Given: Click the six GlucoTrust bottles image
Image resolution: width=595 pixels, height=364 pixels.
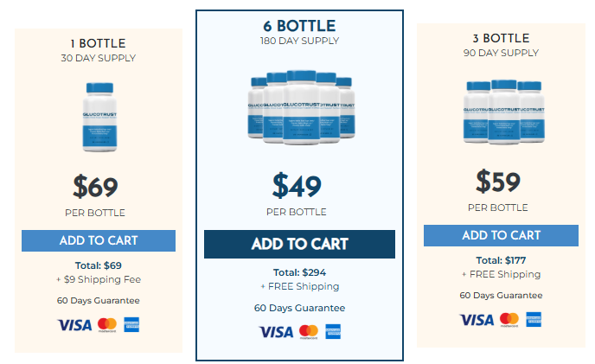Looking at the screenshot, I should click(301, 107).
